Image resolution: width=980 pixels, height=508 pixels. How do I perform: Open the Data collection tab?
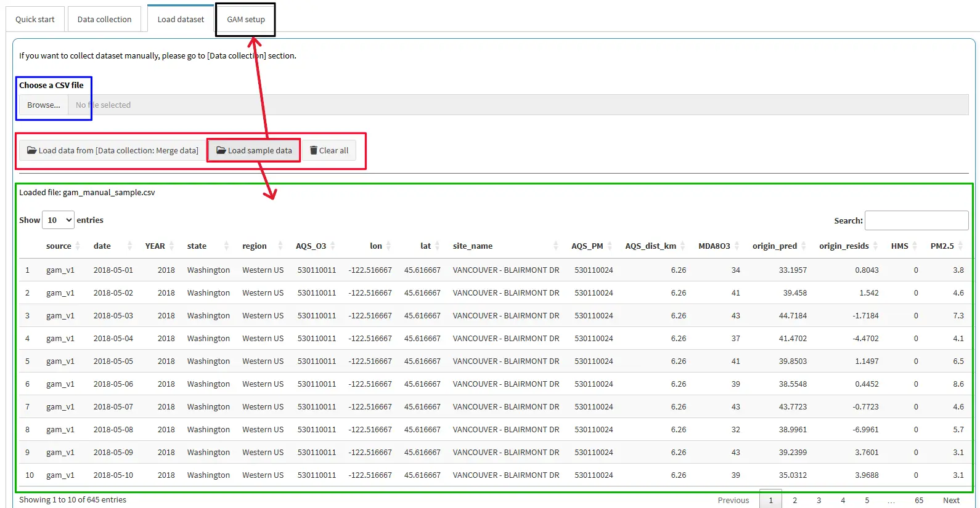click(104, 20)
